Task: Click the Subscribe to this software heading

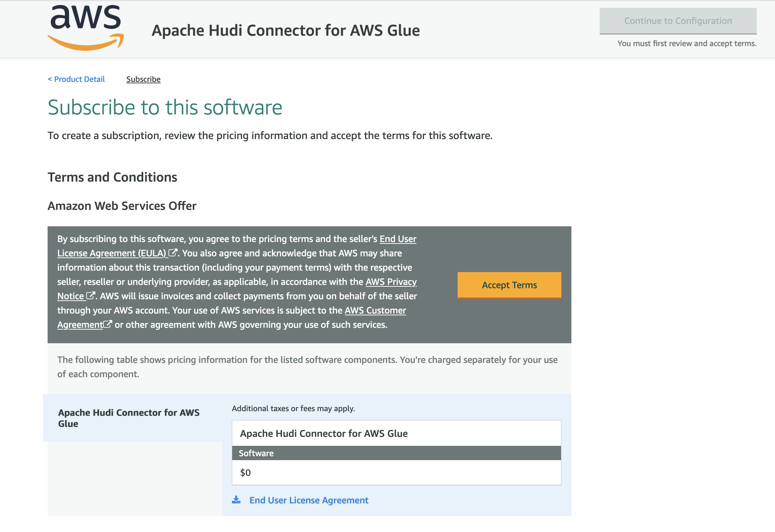Action: [165, 107]
